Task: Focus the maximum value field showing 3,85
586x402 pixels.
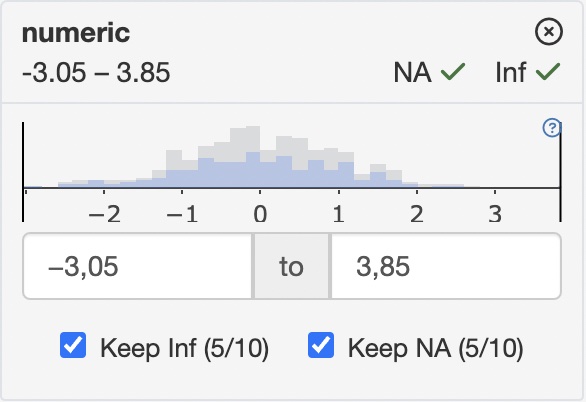Action: point(446,266)
